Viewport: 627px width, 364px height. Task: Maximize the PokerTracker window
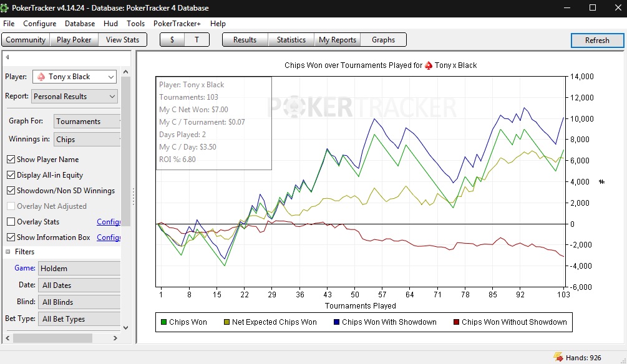tap(593, 7)
